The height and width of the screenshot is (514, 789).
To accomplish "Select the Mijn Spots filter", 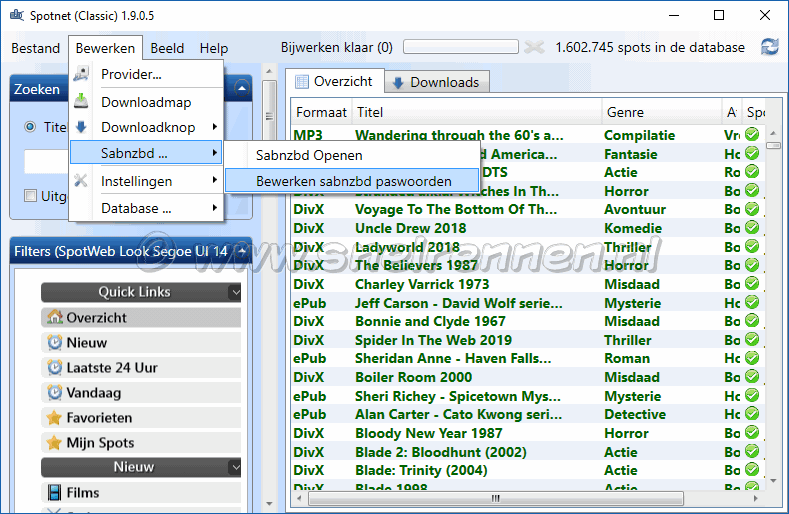I will coord(141,443).
